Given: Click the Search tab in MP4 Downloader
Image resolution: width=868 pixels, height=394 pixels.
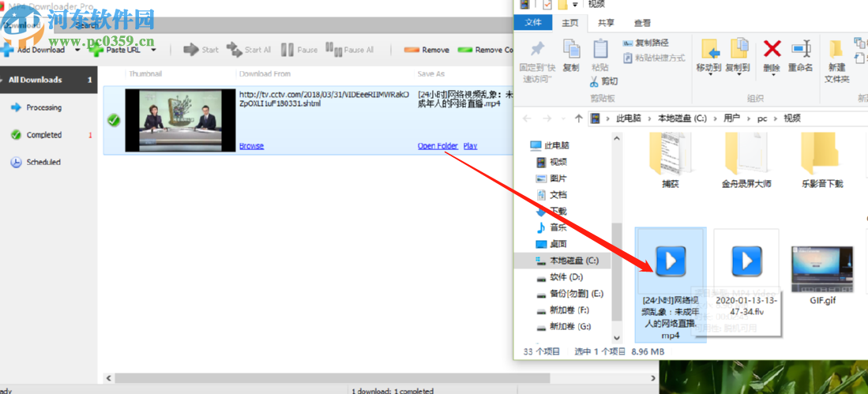Looking at the screenshot, I should pos(88,25).
